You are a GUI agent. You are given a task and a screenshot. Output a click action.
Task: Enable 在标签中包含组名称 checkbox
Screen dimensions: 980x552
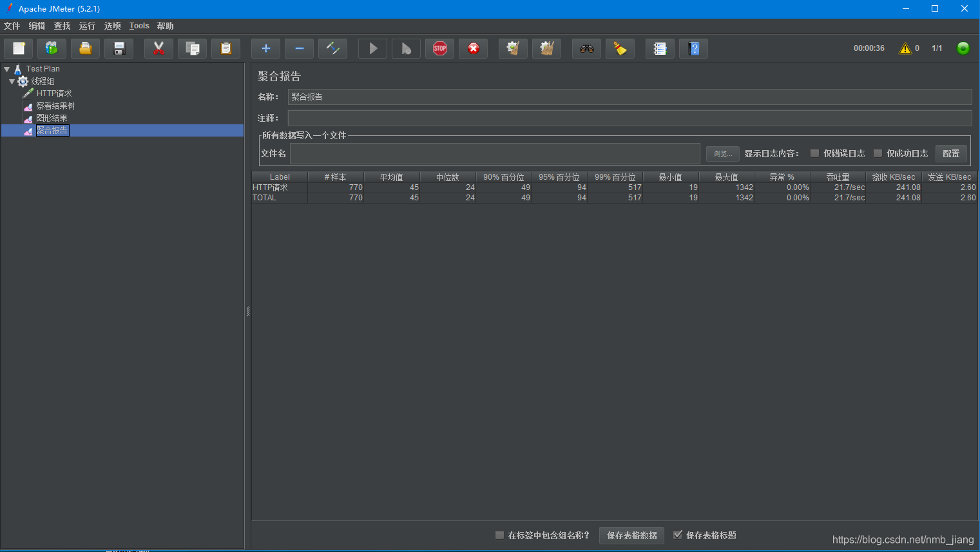(x=499, y=535)
